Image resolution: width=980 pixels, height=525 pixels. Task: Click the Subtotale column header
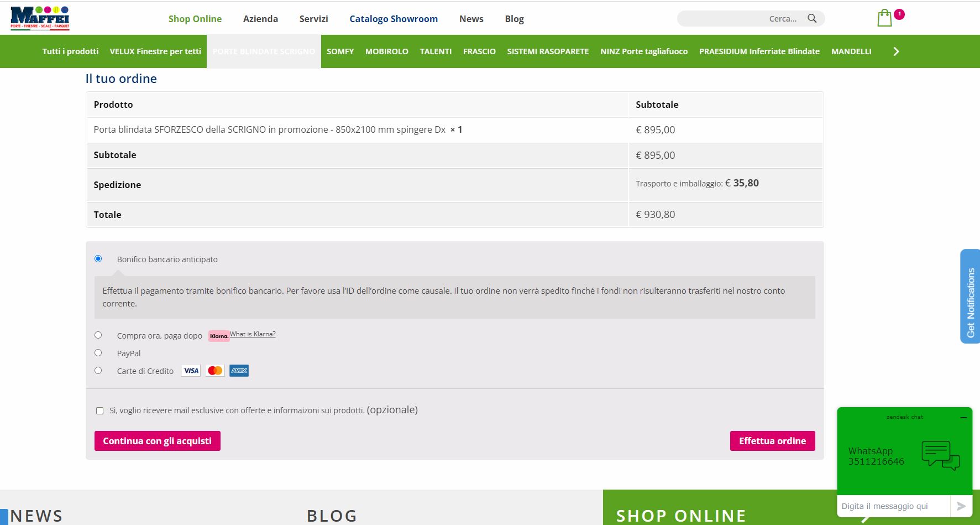pos(657,105)
